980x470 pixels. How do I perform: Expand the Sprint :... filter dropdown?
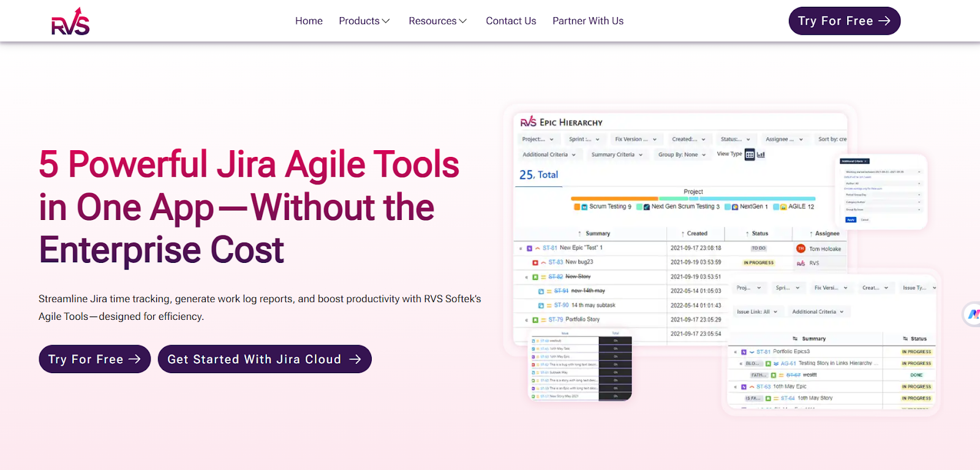(584, 139)
